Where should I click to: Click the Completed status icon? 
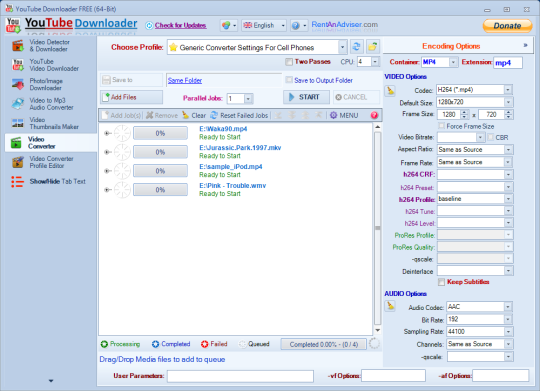coord(155,344)
